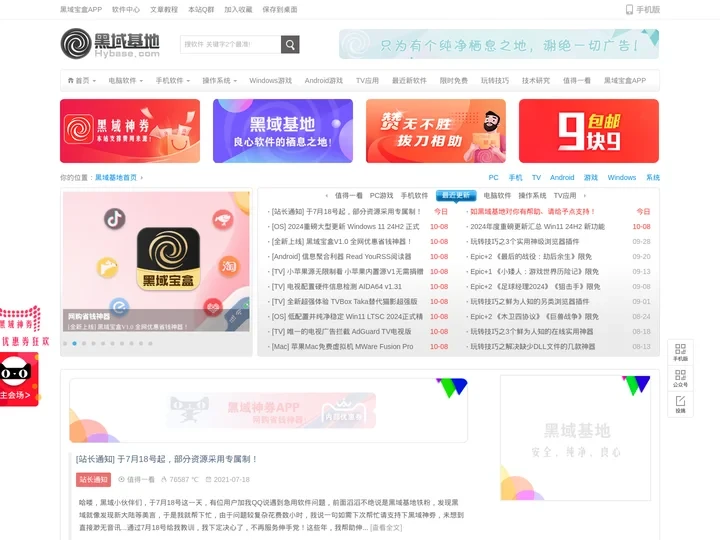Open the 赞无不胜 拔刀相助 banner

click(x=436, y=131)
